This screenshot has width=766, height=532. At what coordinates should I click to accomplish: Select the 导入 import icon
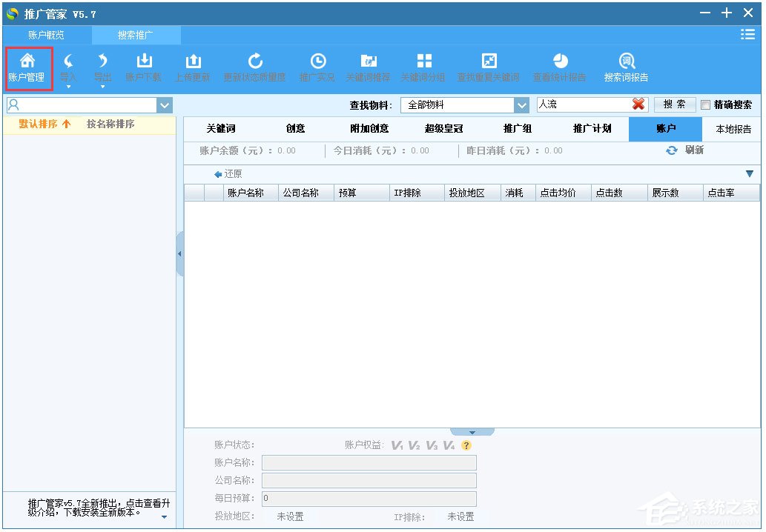67,67
